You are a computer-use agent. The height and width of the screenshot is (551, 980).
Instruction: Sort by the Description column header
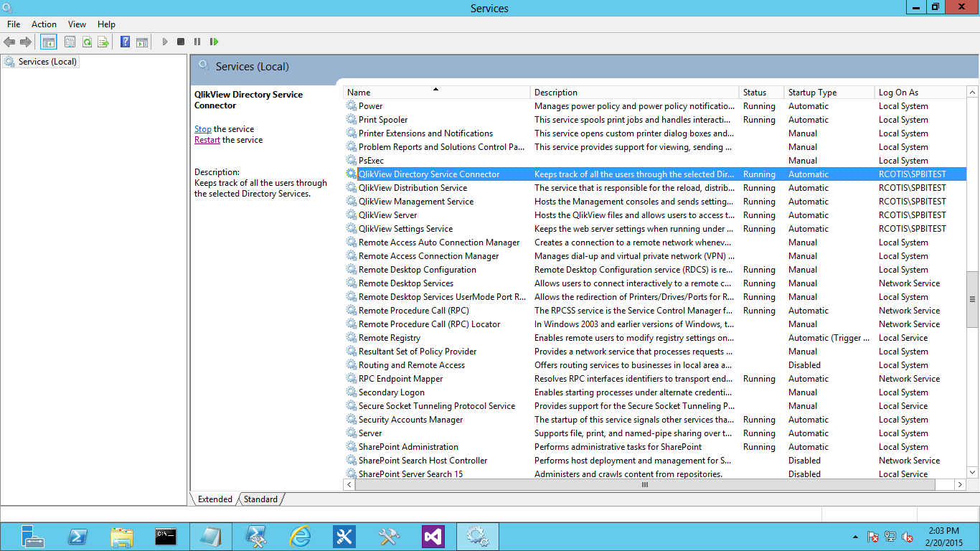pos(635,93)
